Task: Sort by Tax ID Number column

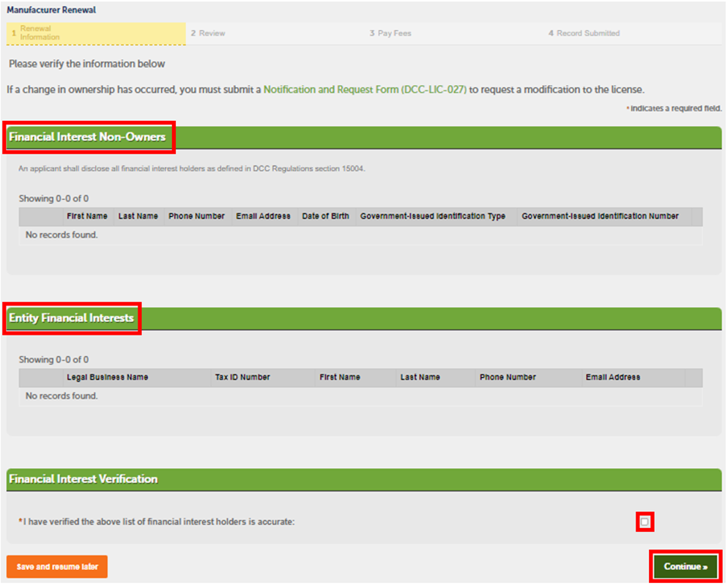Action: (x=242, y=377)
